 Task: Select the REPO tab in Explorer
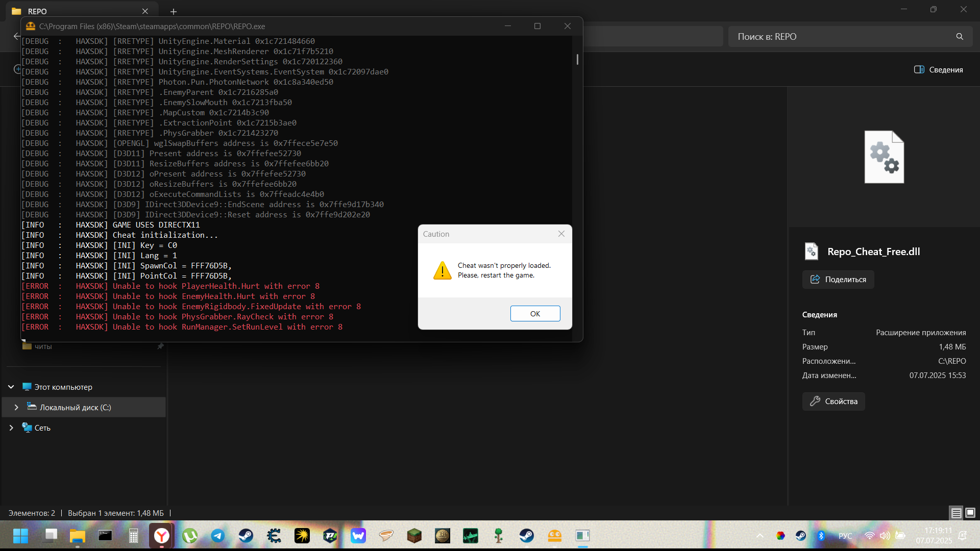pyautogui.click(x=82, y=11)
